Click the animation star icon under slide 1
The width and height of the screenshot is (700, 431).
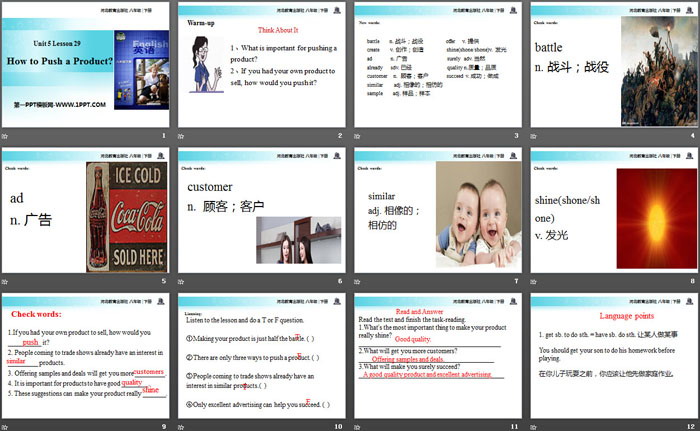pyautogui.click(x=4, y=136)
